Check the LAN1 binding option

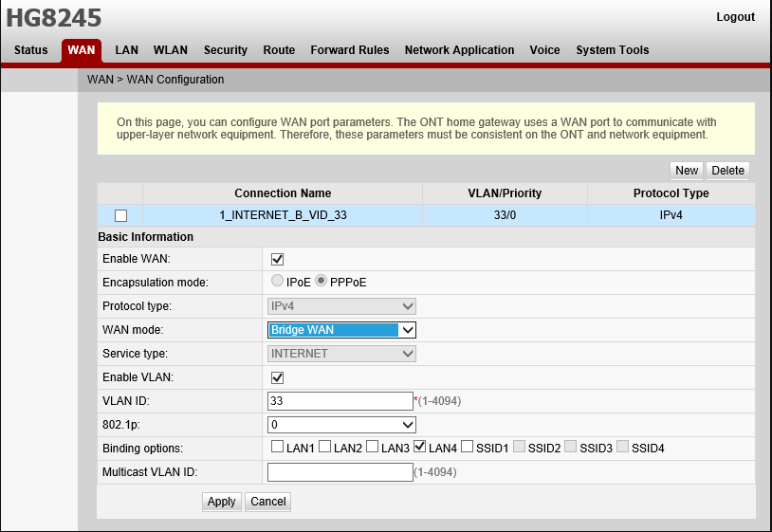(277, 448)
